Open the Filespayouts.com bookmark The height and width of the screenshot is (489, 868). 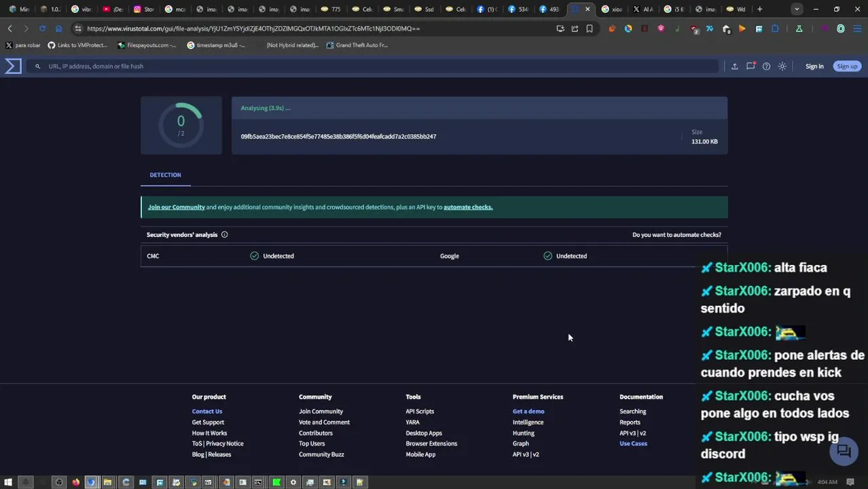tap(147, 46)
